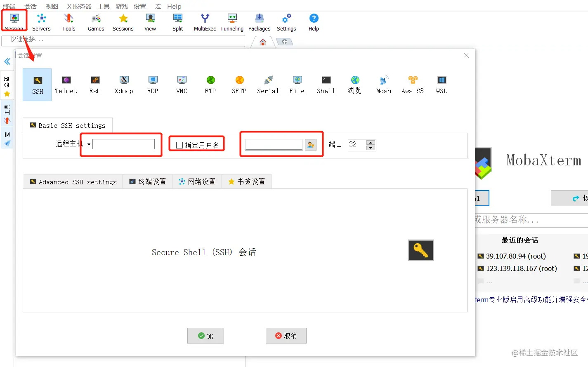588x367 pixels.
Task: Open the 会话 sidebar tab
Action: [x=7, y=86]
